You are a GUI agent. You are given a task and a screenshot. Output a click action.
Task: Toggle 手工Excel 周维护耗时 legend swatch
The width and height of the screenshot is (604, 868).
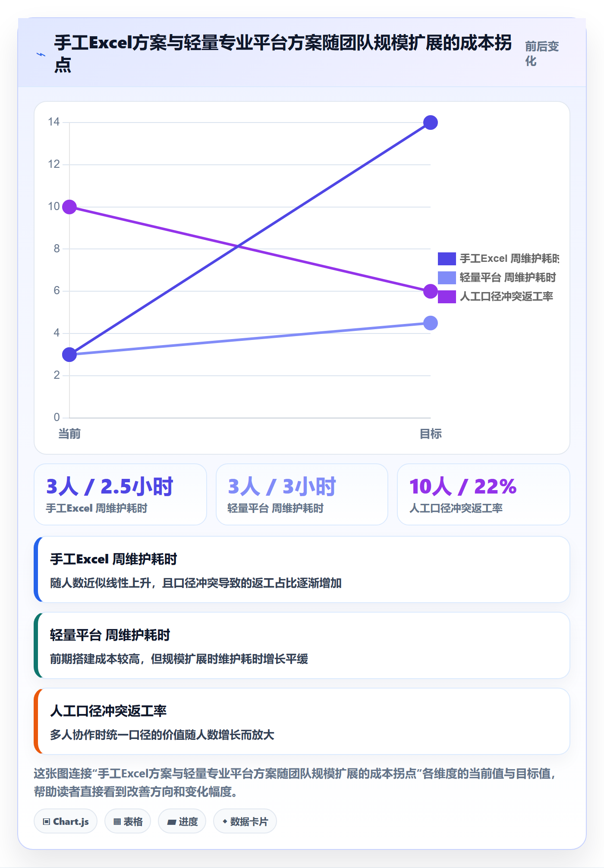447,258
